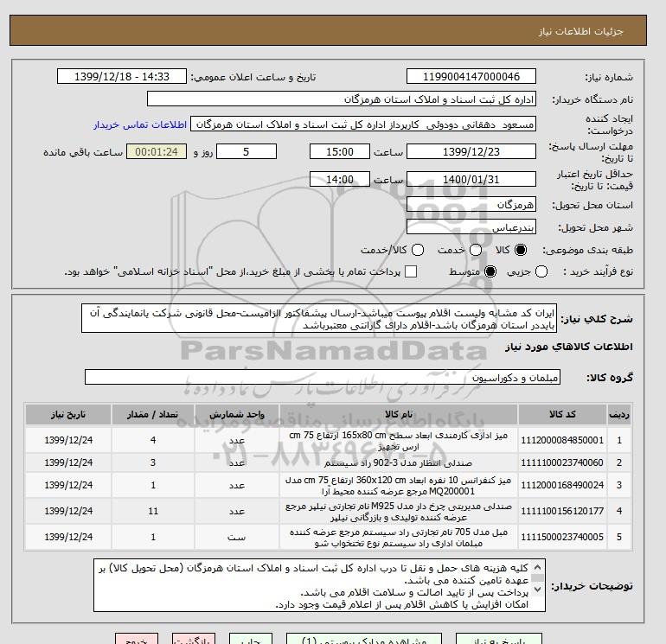Click unit ست in row five
This screenshot has width=666, height=644.
point(237,537)
